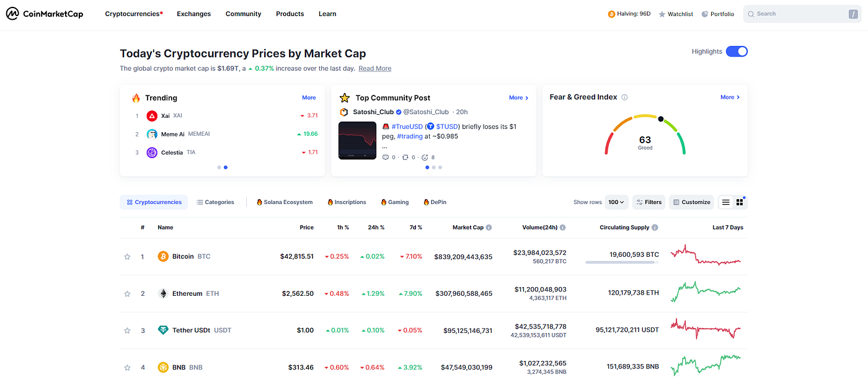Screen dimensions: 868x382
Task: Expand More in Fear & Greed Index
Action: (x=730, y=97)
